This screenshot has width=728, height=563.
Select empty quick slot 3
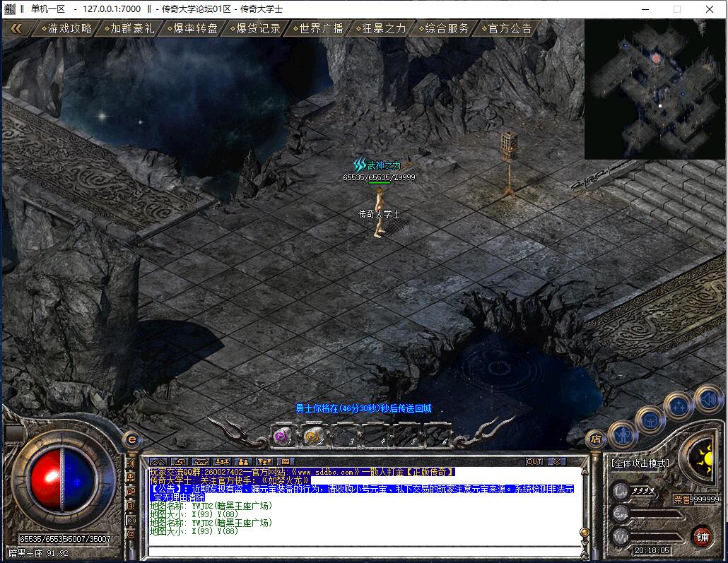point(344,437)
